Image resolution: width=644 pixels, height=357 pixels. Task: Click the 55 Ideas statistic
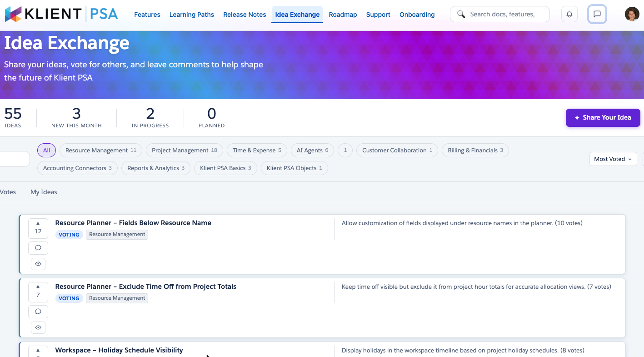[13, 118]
